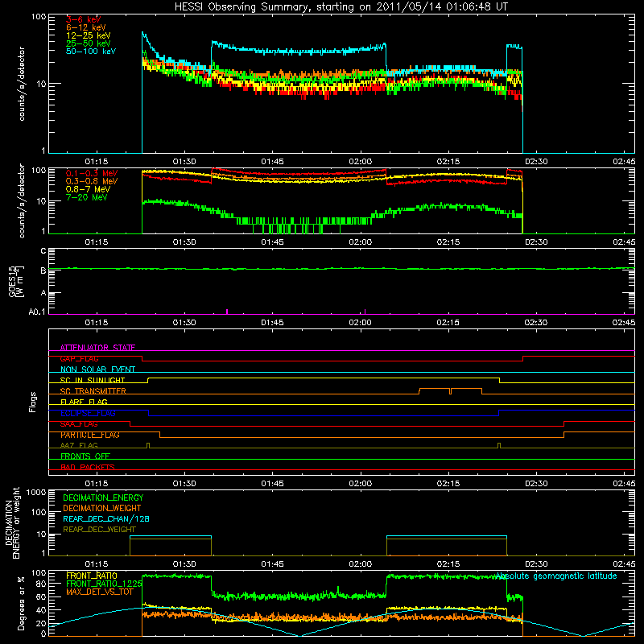The height and width of the screenshot is (644, 644).
Task: Click the MAX_DET_VS_TOT legend label
Action: point(100,592)
